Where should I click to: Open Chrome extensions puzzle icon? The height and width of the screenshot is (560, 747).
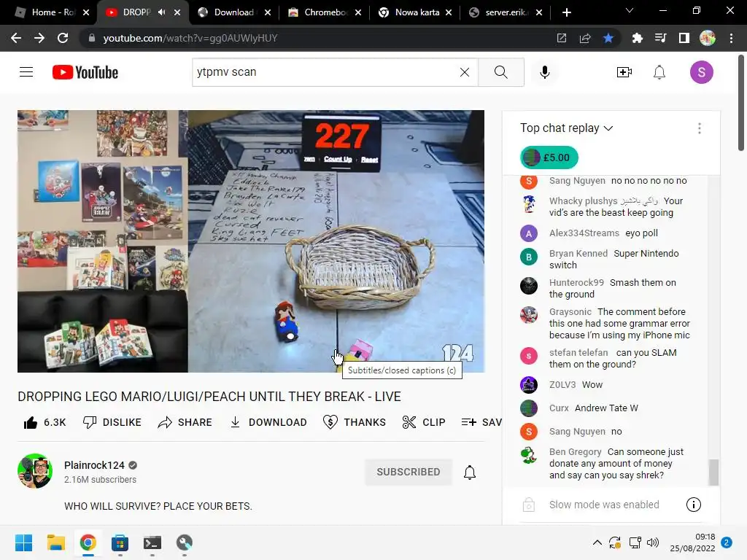click(637, 38)
